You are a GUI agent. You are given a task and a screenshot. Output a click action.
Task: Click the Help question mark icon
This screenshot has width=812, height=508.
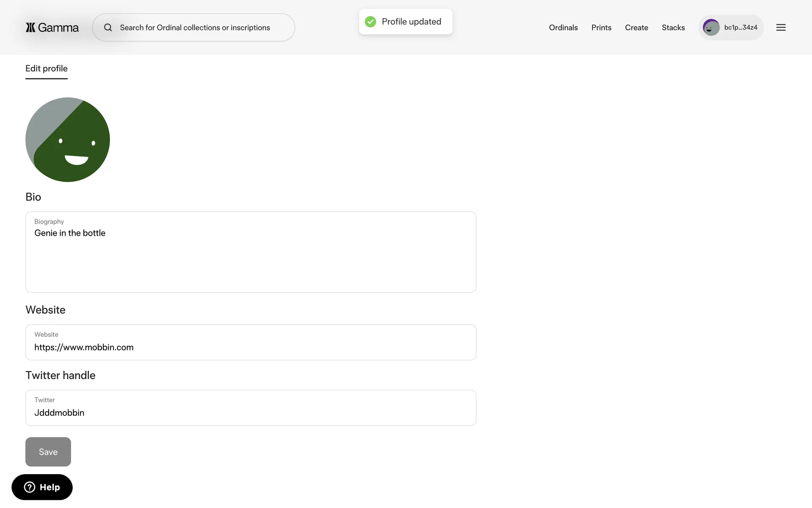click(30, 487)
